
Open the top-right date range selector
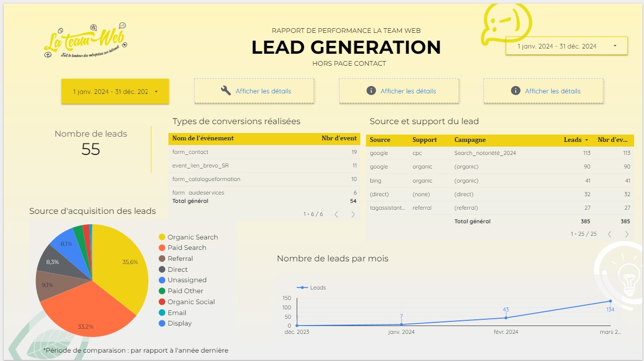click(567, 46)
